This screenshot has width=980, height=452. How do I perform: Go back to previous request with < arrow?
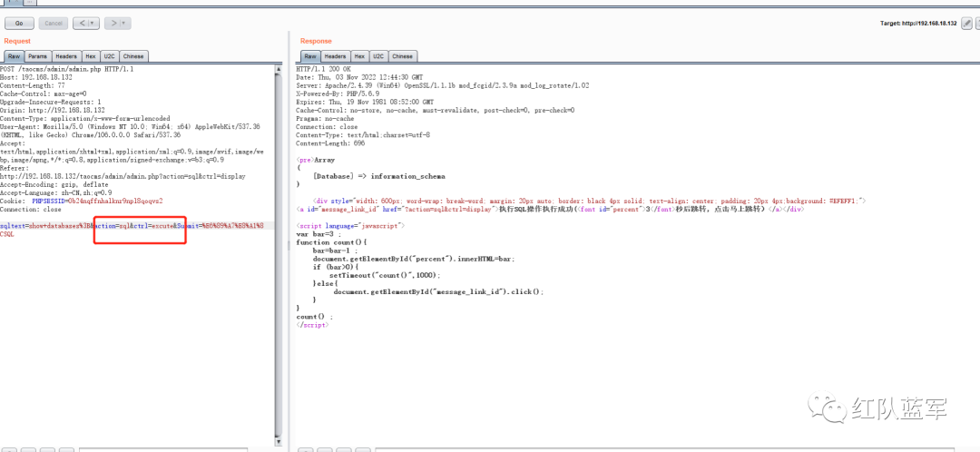[x=82, y=23]
